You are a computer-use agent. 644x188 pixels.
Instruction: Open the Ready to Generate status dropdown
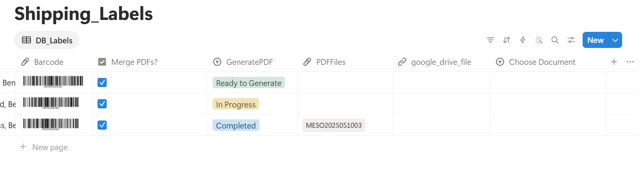[249, 83]
